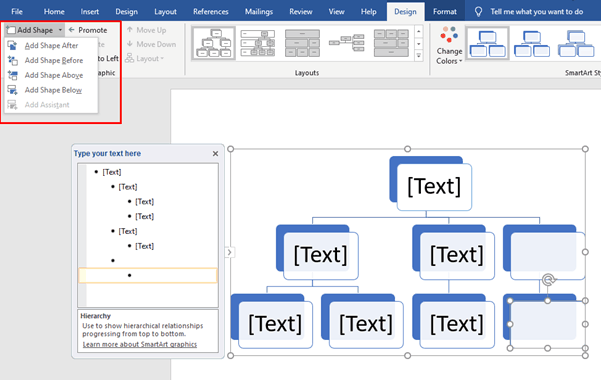Select the table hierarchy layout thumbnail
Screen dimensions: 601x380
click(302, 43)
